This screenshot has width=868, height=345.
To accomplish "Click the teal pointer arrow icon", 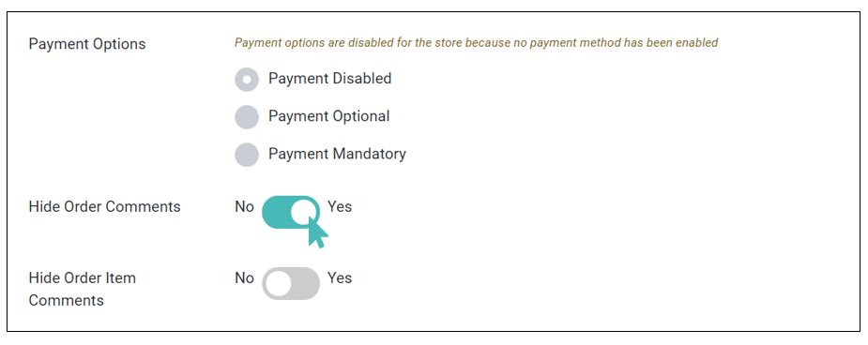I will point(317,232).
